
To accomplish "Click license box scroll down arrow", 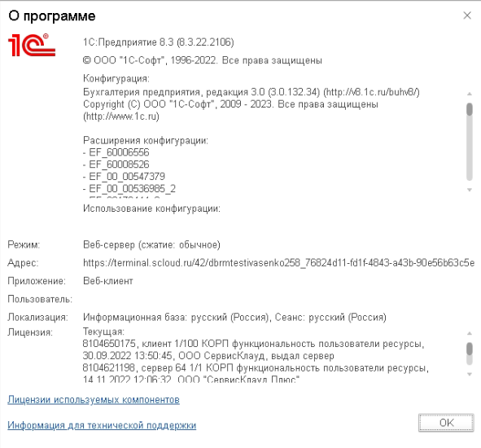I will 469,374.
